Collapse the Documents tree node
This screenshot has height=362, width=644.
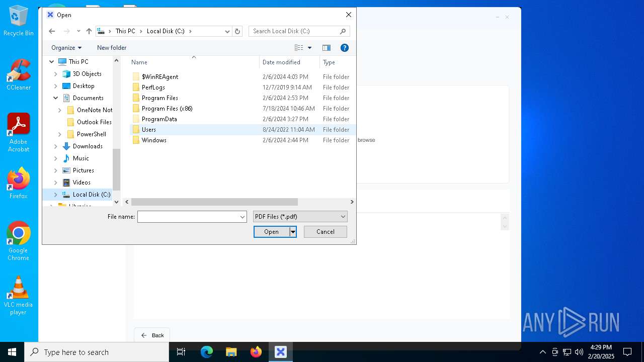pos(55,98)
